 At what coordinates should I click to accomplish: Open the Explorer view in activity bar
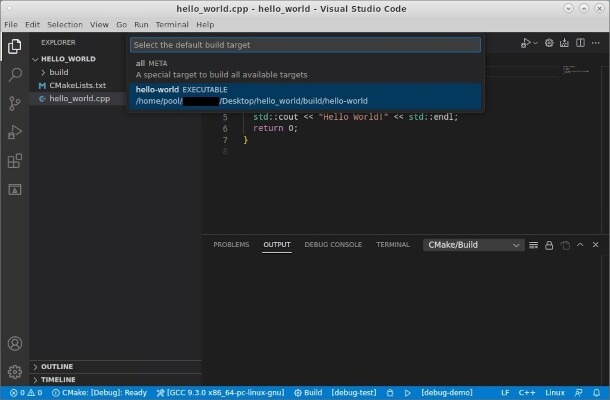(x=15, y=46)
